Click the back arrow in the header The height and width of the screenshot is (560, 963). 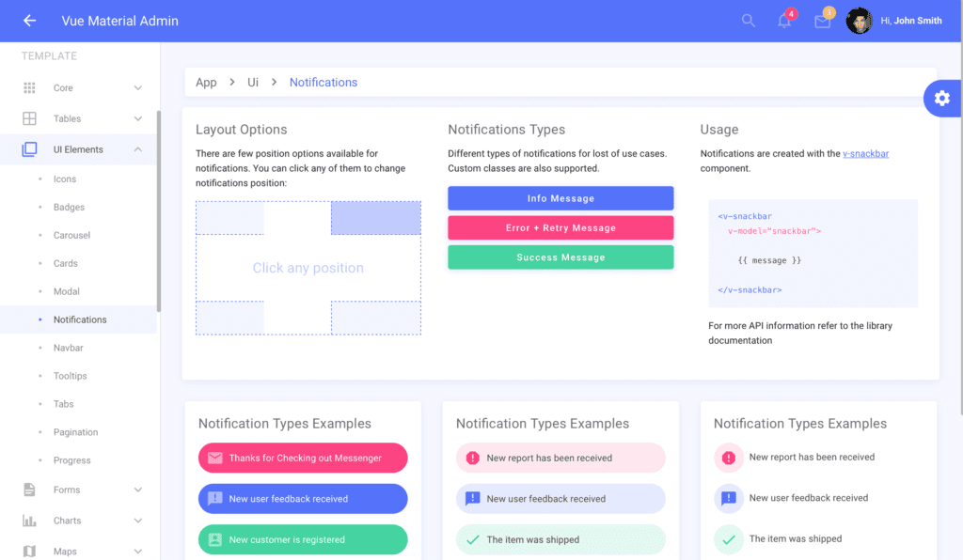tap(29, 21)
